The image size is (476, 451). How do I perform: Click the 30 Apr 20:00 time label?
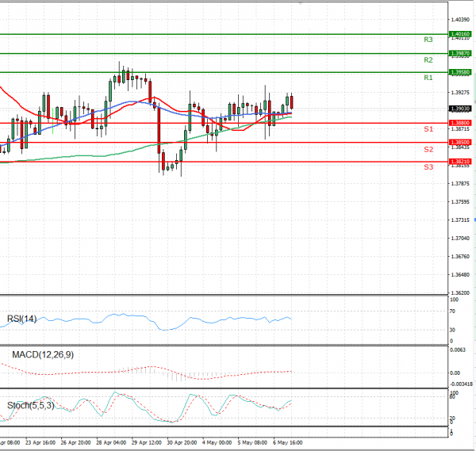click(182, 443)
